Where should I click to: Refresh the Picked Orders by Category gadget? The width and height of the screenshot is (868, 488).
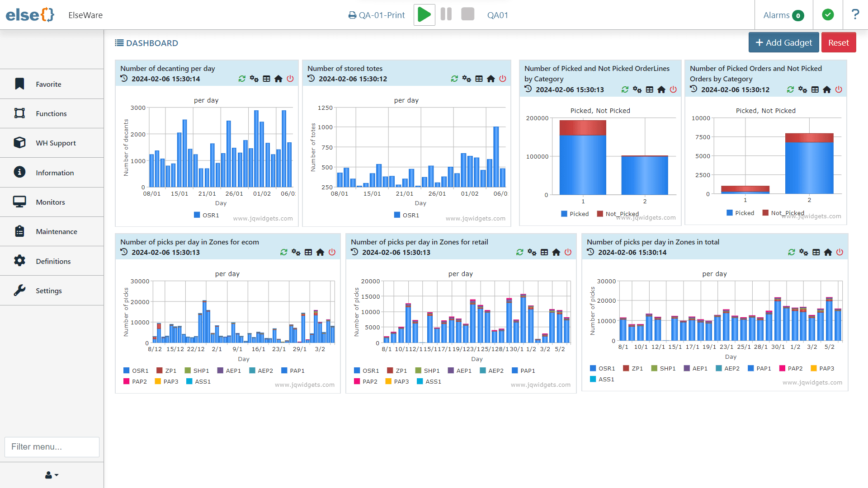click(790, 89)
